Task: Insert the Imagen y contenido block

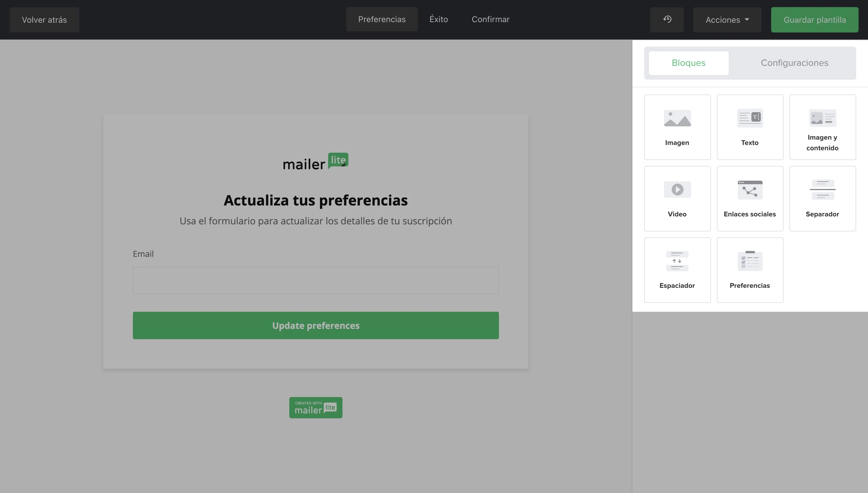Action: (822, 127)
